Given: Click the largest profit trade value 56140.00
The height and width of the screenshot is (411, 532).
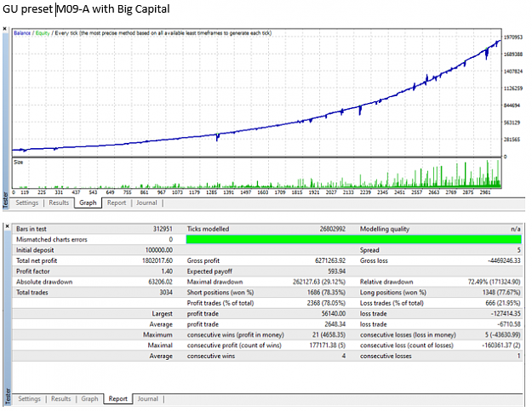Looking at the screenshot, I should (x=334, y=313).
